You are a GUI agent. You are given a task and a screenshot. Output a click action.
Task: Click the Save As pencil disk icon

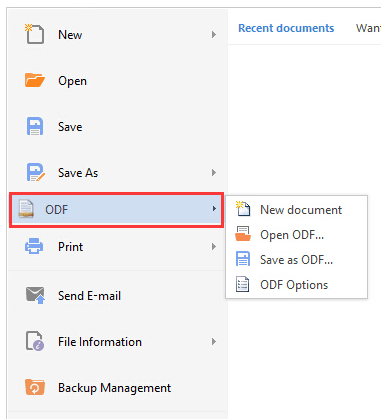[x=35, y=172]
